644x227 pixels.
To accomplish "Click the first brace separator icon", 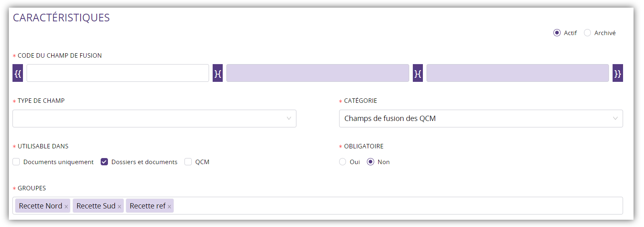I will point(217,73).
